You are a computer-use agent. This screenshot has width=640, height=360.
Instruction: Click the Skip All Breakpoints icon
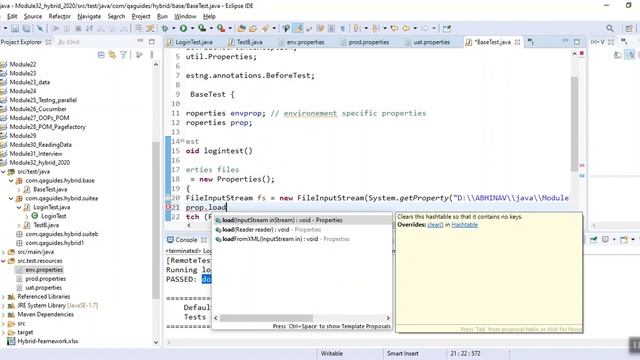coord(40,29)
